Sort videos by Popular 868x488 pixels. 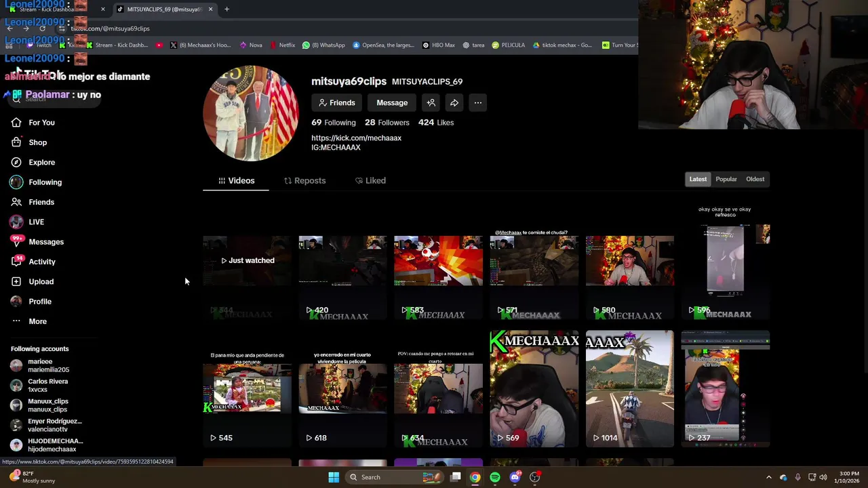(x=726, y=180)
